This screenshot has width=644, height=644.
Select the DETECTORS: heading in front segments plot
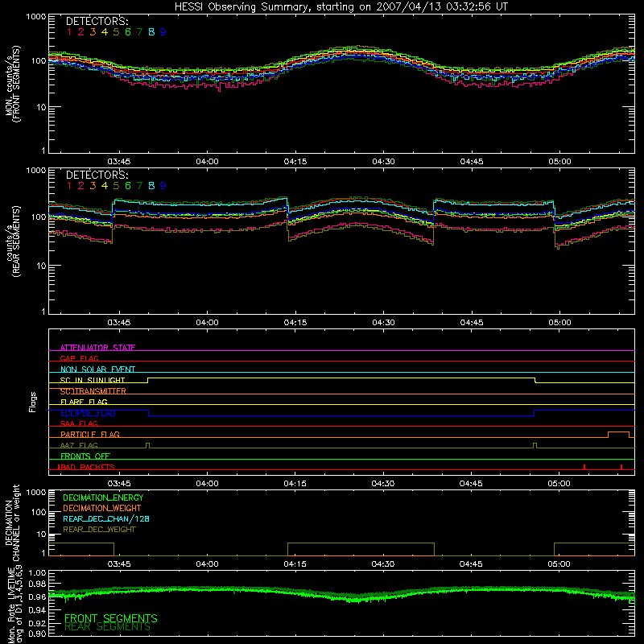(97, 21)
